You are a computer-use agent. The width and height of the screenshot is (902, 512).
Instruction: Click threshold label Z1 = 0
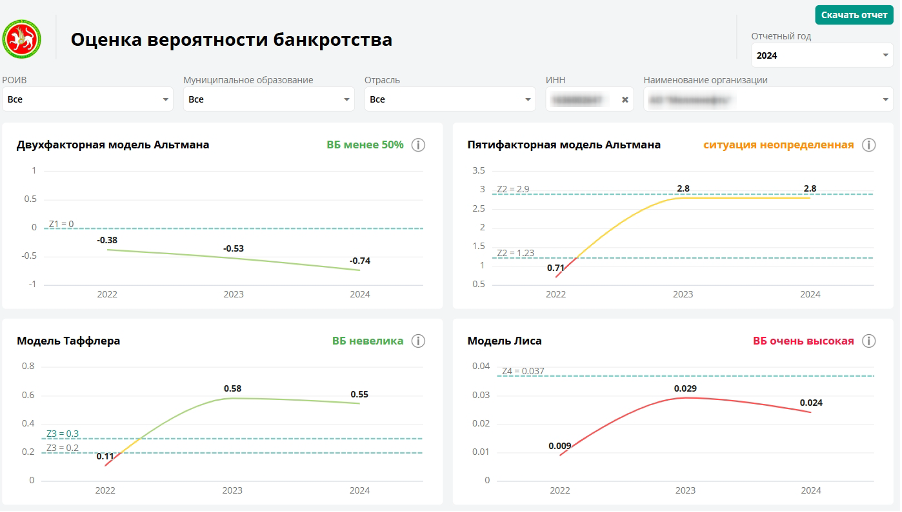pyautogui.click(x=62, y=224)
